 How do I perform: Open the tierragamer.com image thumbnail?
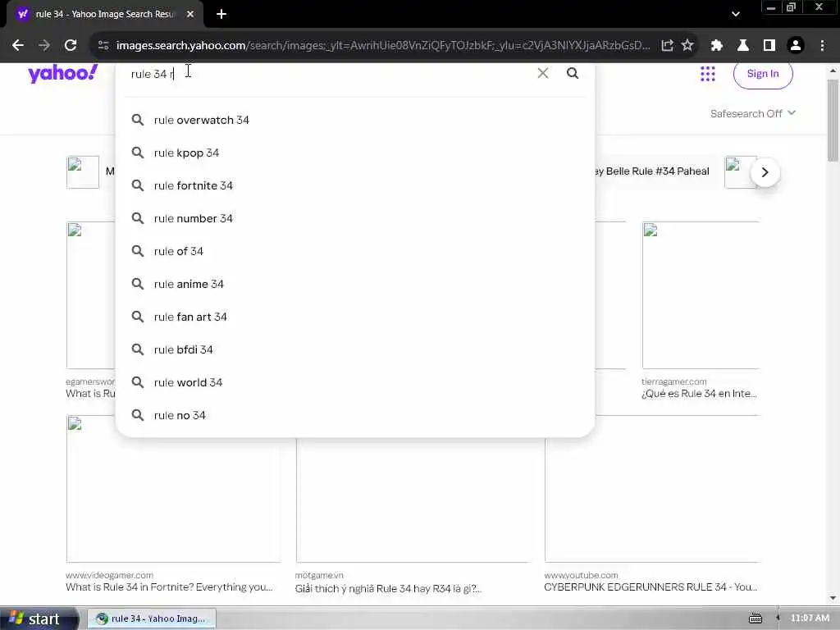701,295
